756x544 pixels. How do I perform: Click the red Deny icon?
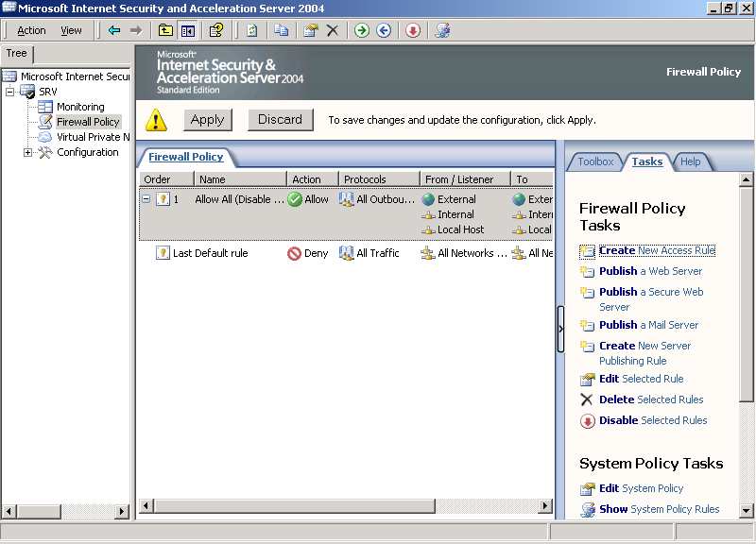294,253
